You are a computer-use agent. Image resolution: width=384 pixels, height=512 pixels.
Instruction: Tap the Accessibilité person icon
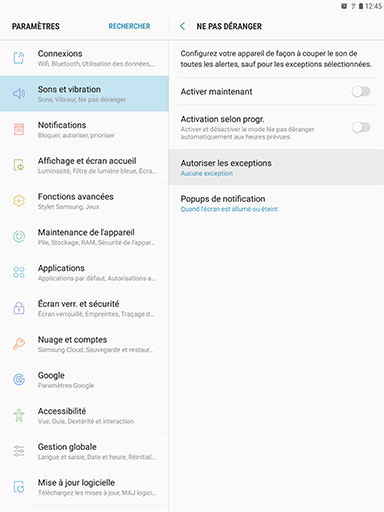(x=19, y=415)
